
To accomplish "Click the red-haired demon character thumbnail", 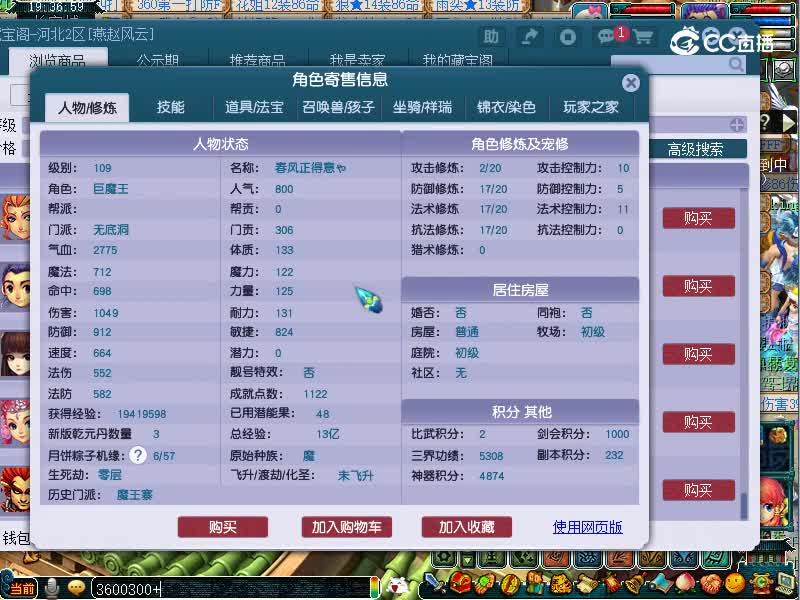I will pyautogui.click(x=14, y=490).
